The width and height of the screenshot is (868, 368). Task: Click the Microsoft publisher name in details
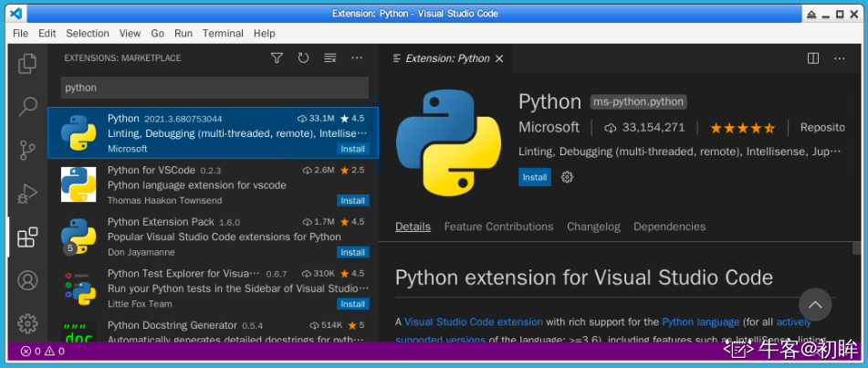point(549,127)
